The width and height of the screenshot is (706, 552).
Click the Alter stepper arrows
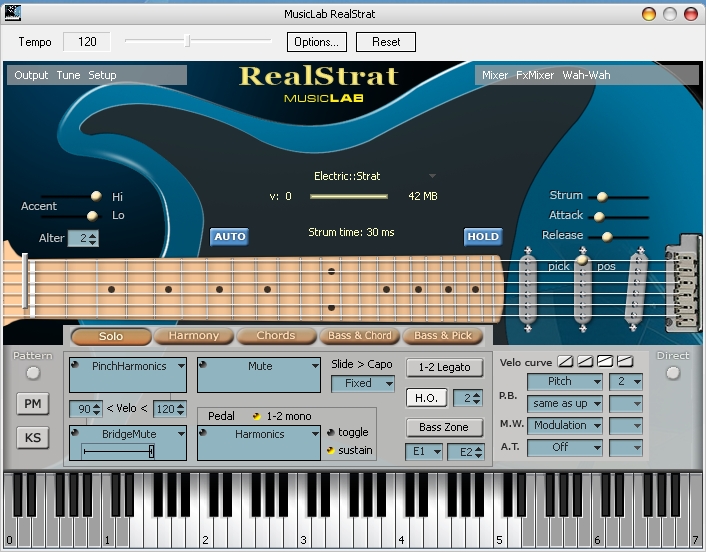click(x=93, y=238)
